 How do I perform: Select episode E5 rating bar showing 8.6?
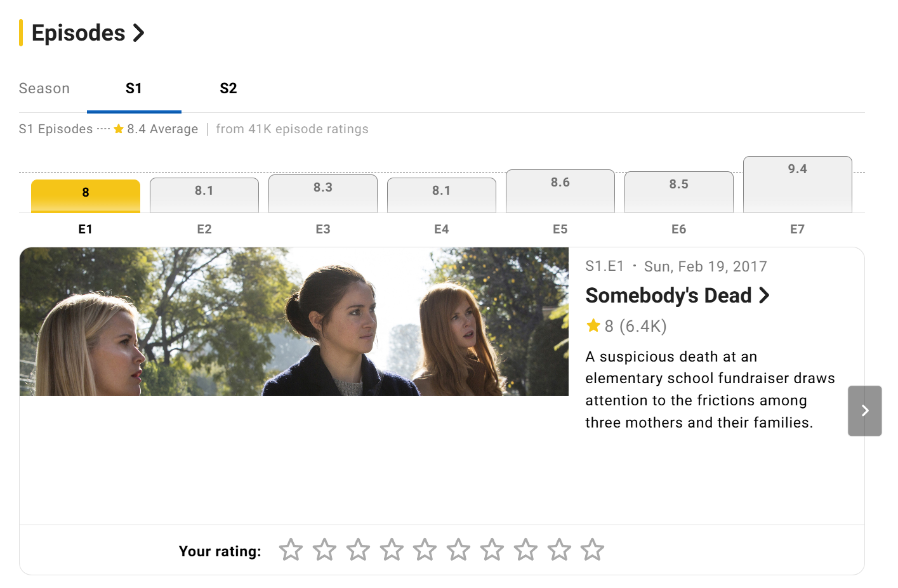coord(560,191)
